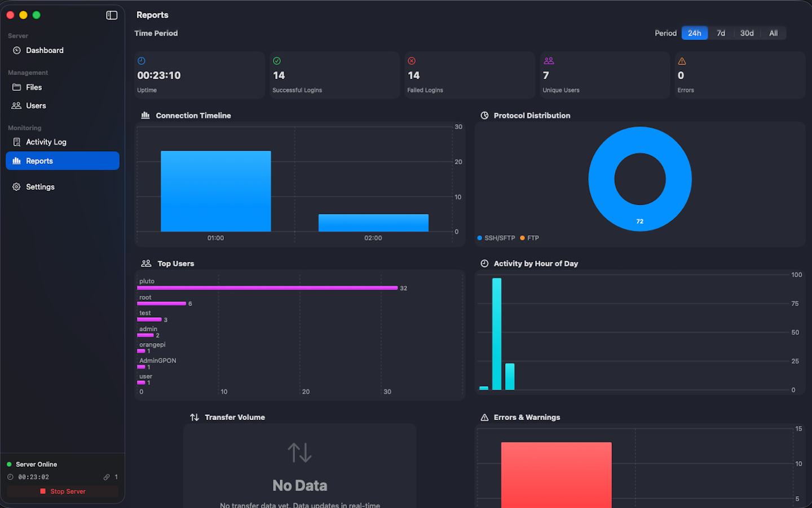Click the pluto bar in Top Users
Screen dimensions: 812x508
pos(267,288)
